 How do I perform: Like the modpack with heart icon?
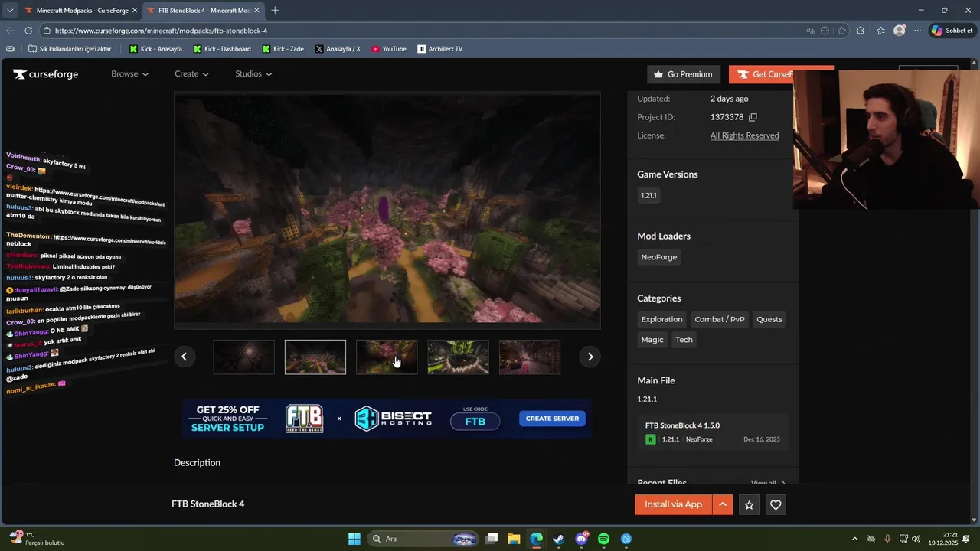776,505
